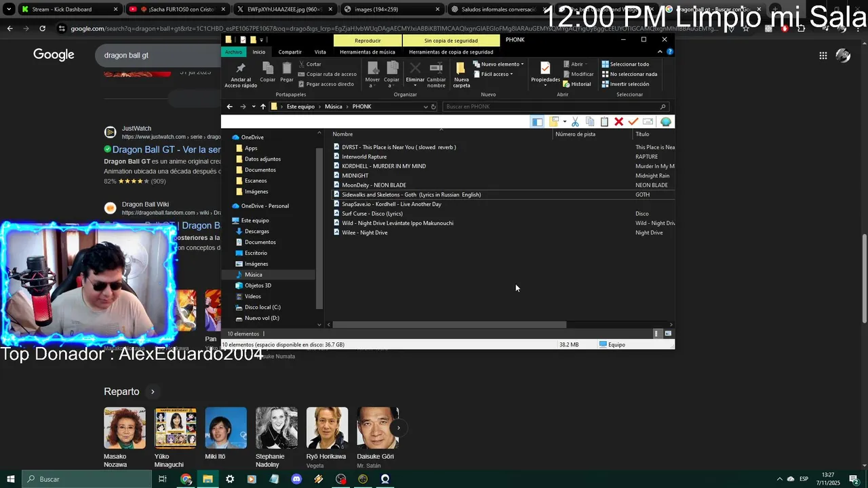This screenshot has height=488, width=868.
Task: Switch to the Vista ribbon tab
Action: pos(320,52)
